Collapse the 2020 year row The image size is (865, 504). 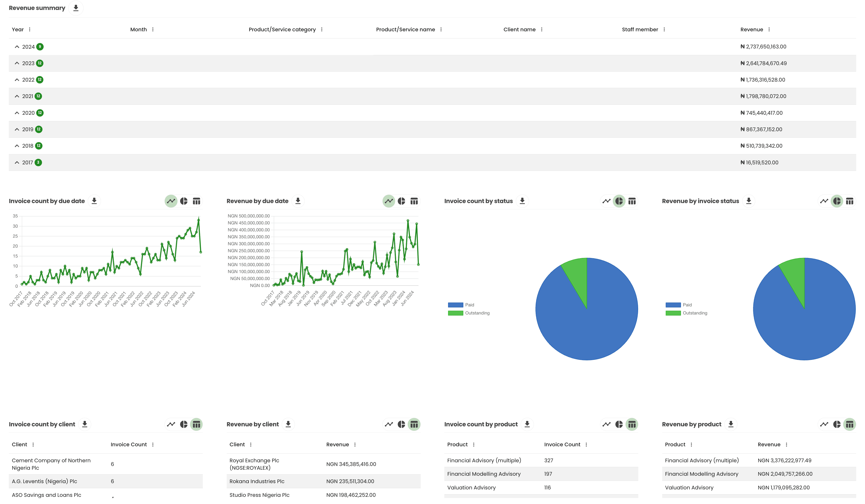(x=17, y=113)
